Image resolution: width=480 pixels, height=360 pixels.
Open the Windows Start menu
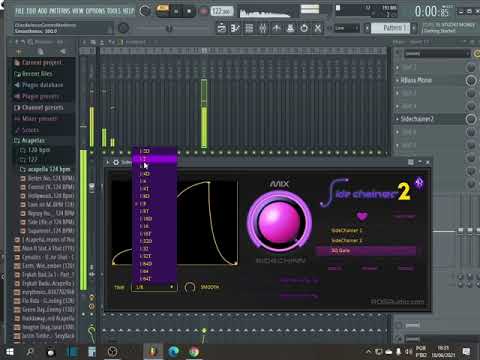10,352
